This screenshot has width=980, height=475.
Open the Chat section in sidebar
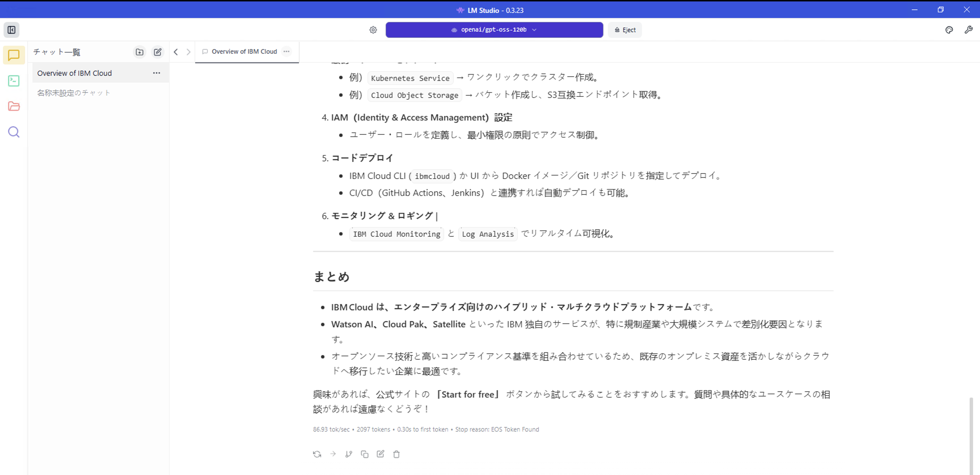click(x=14, y=55)
